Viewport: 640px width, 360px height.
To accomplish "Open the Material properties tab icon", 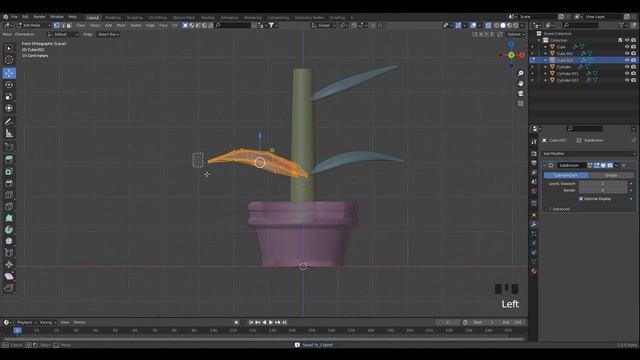I will (x=534, y=271).
